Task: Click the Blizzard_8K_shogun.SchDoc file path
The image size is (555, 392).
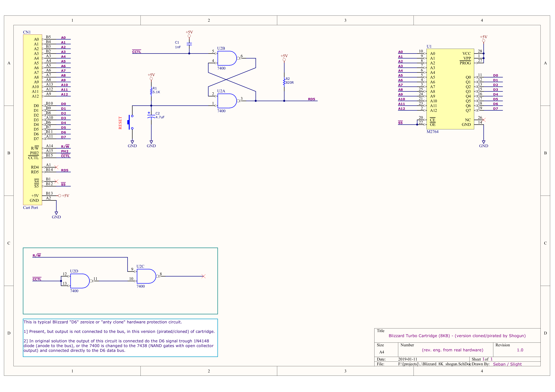Action: (434, 364)
